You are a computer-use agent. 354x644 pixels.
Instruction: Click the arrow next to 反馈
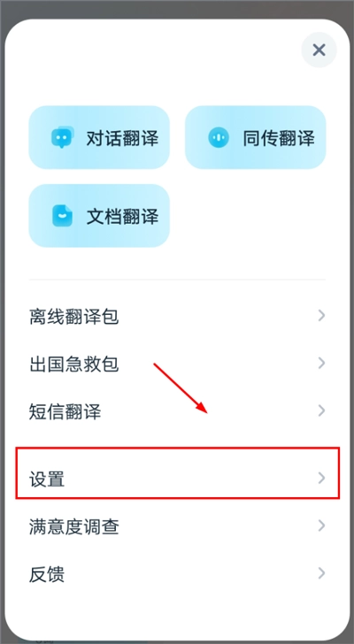[x=321, y=573]
